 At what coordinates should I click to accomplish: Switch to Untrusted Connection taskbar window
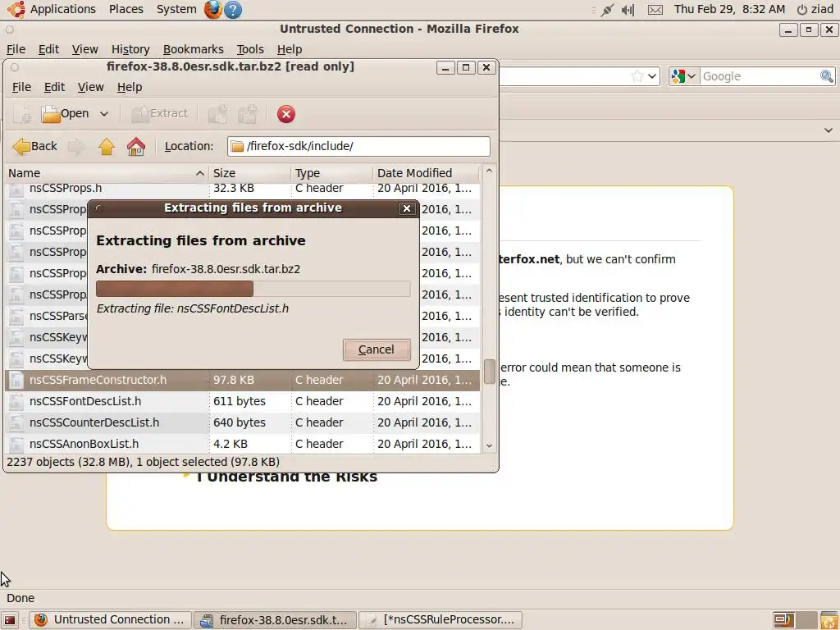click(110, 620)
